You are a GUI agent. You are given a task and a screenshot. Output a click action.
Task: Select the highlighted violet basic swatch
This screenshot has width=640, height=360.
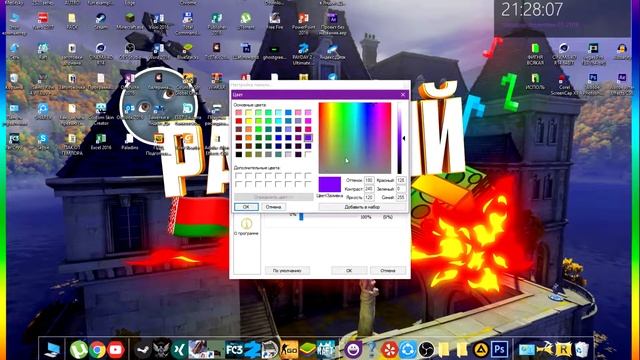[x=308, y=138]
